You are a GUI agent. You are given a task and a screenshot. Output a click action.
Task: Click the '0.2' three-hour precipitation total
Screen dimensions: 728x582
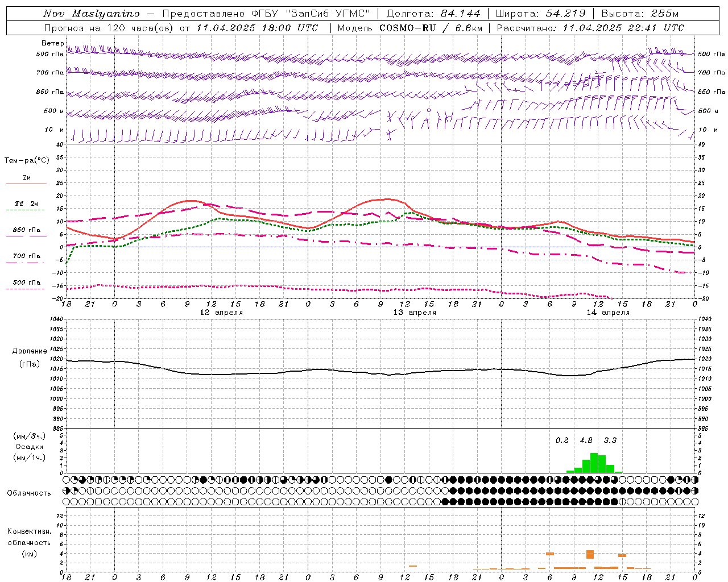(562, 440)
